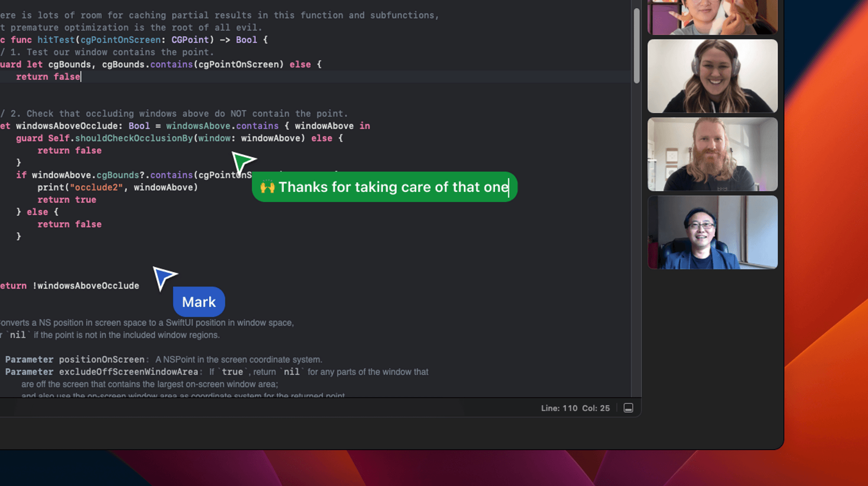Click the positionOnScreen parameter doc
This screenshot has height=486, width=868.
tap(101, 360)
